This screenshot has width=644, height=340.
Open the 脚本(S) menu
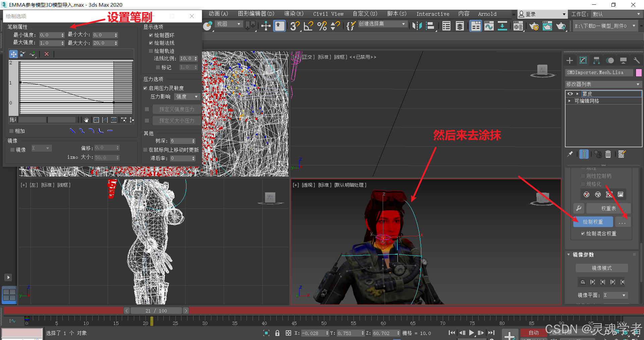(x=397, y=14)
